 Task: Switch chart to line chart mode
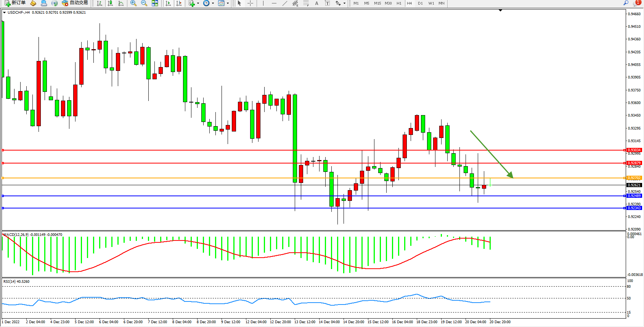[x=121, y=3]
